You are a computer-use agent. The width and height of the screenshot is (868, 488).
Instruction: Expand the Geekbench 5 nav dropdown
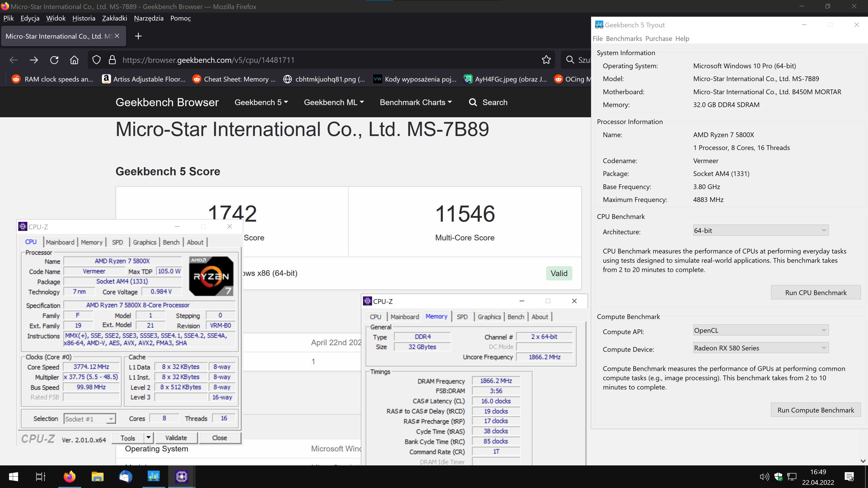tap(261, 102)
